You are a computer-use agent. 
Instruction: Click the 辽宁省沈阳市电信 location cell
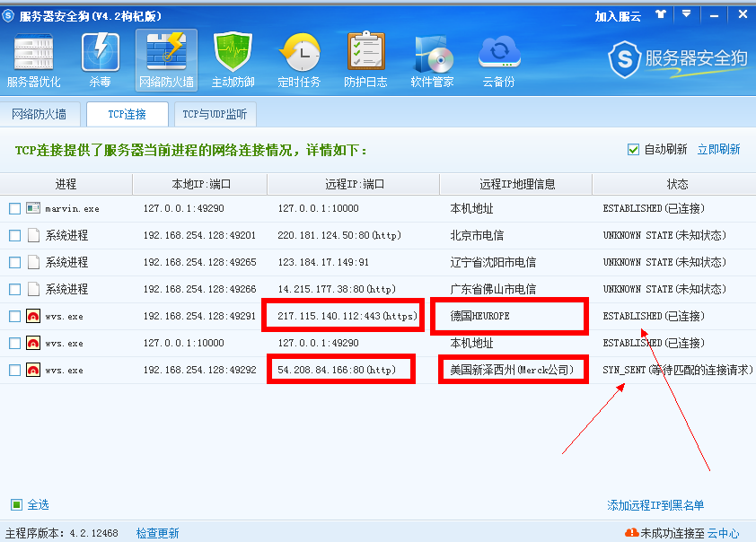pyautogui.click(x=493, y=262)
